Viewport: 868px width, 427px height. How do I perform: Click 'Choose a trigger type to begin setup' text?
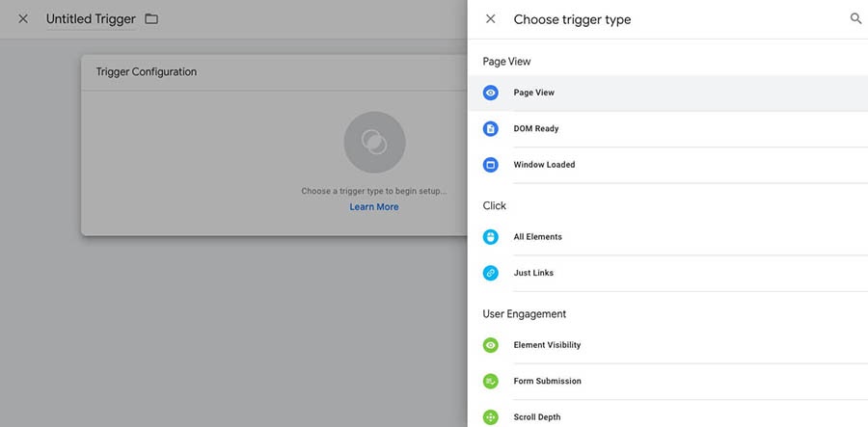374,191
